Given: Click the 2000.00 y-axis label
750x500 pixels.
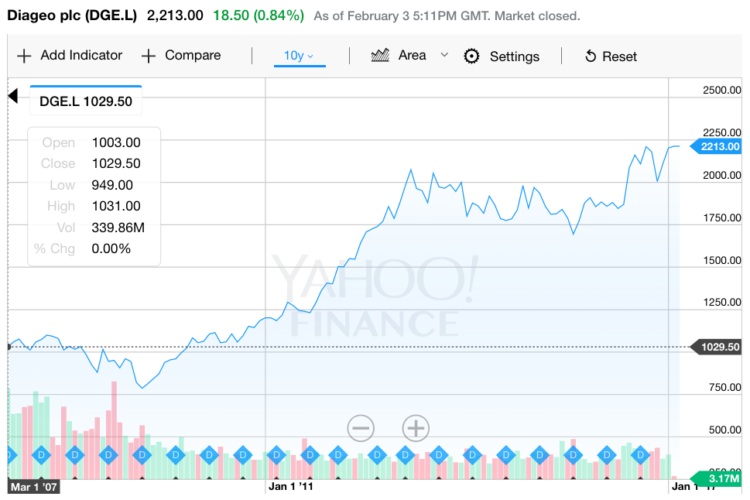Looking at the screenshot, I should pyautogui.click(x=722, y=176).
